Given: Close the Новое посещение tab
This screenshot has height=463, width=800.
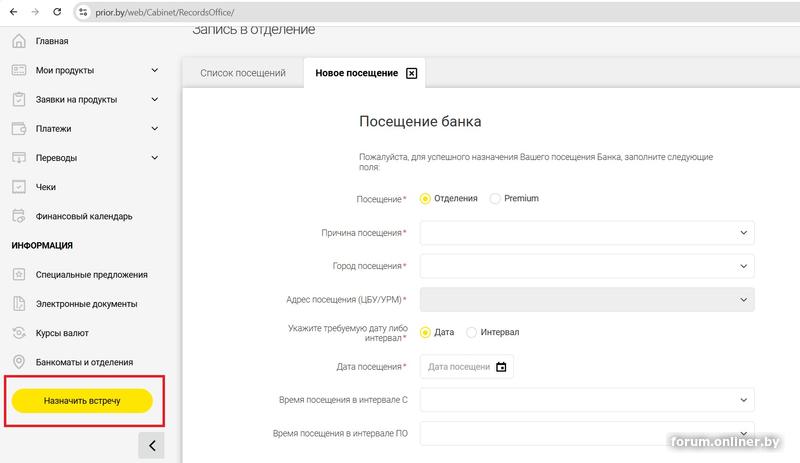Looking at the screenshot, I should point(411,74).
